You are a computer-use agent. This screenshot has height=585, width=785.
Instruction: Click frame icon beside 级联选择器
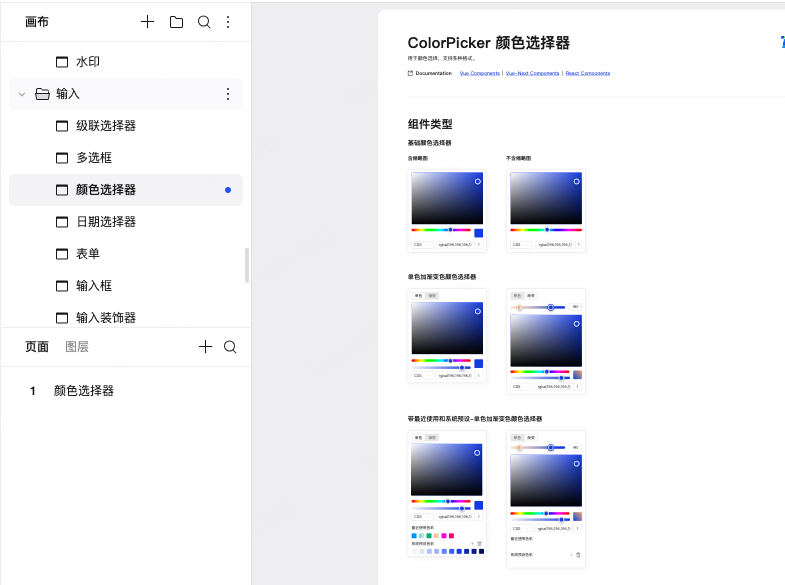click(x=62, y=126)
